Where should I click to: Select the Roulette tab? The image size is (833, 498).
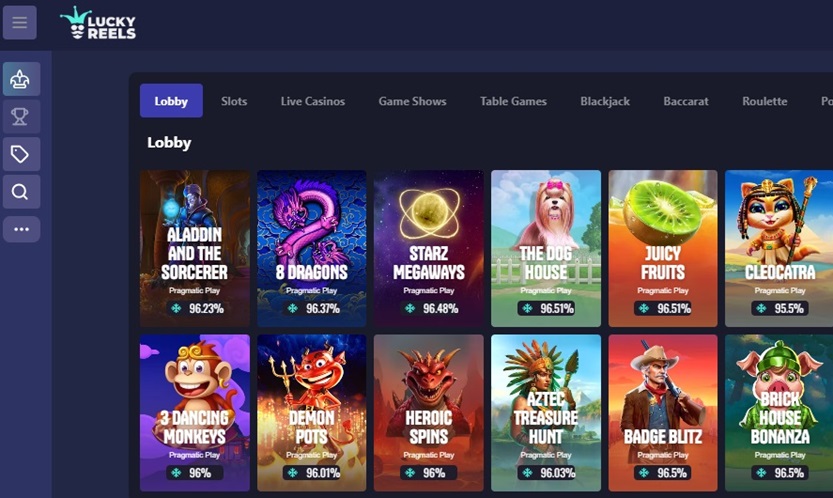pos(764,101)
